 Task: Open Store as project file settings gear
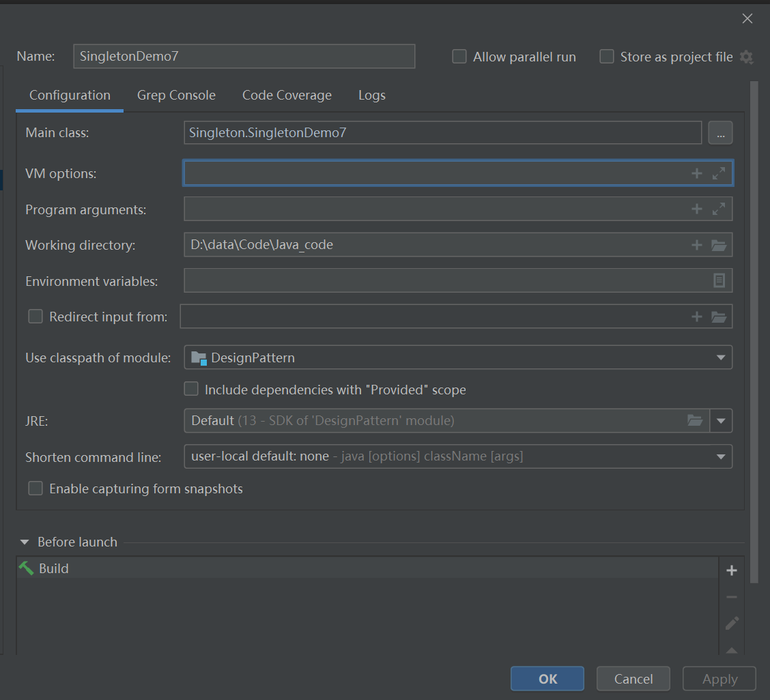click(747, 57)
